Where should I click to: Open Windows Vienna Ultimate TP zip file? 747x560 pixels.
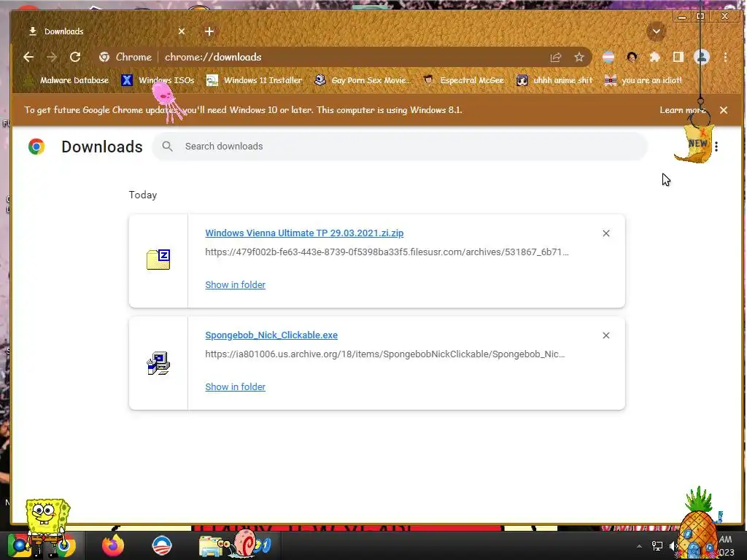(x=304, y=233)
